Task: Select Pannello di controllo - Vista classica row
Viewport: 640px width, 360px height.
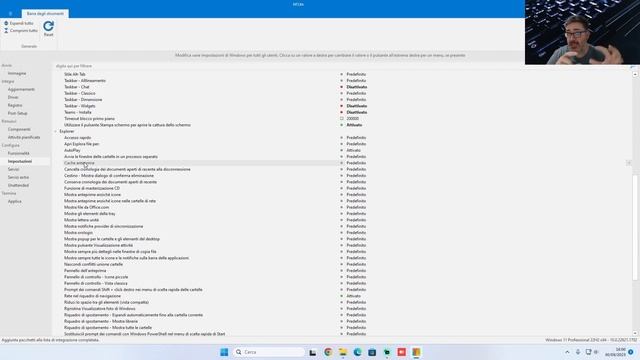Action: (x=96, y=283)
